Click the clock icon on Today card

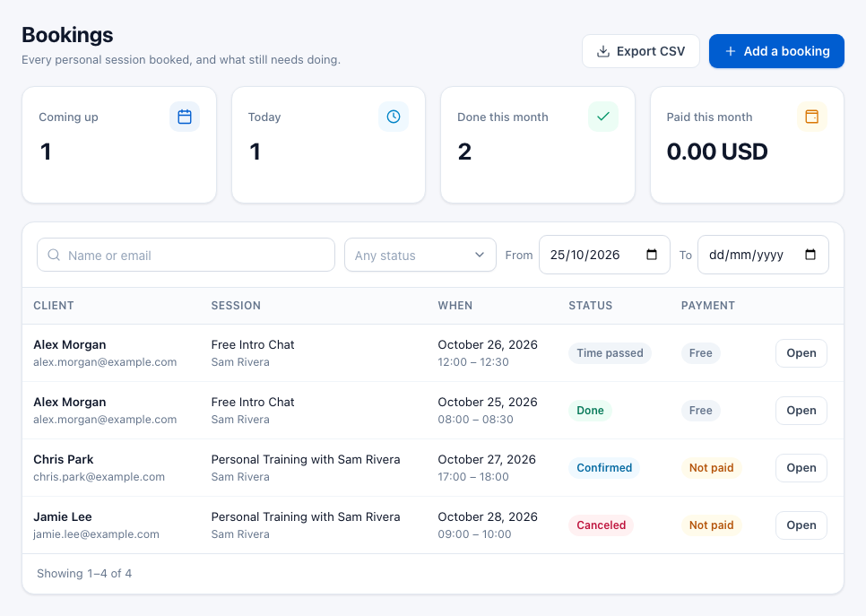[x=394, y=117]
